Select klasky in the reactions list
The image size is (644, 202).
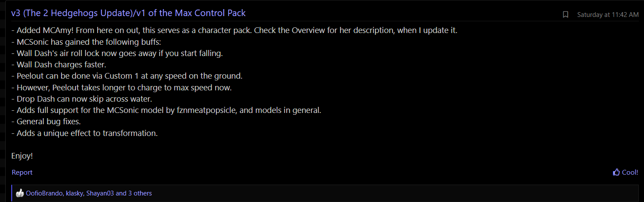[x=74, y=193]
